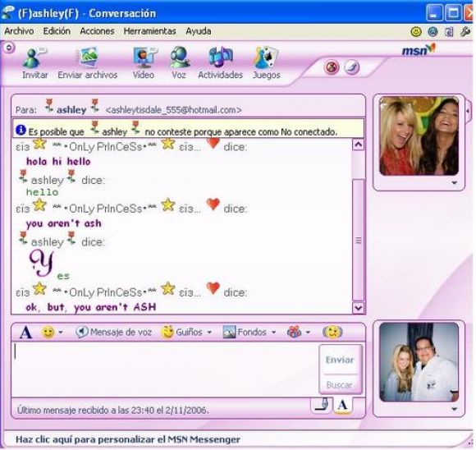Click the personalizar el MSN Messenger link
The width and height of the screenshot is (476, 450).
pos(128,439)
